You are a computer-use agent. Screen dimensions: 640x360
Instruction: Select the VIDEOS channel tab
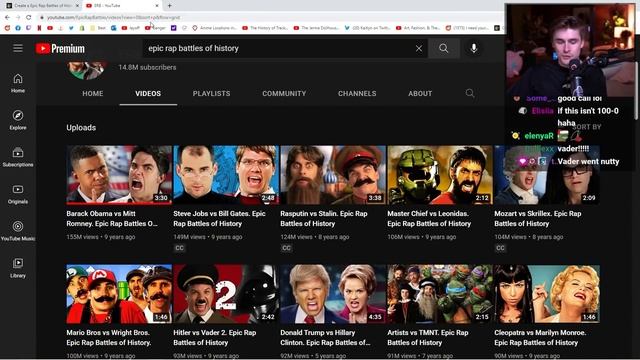(148, 93)
